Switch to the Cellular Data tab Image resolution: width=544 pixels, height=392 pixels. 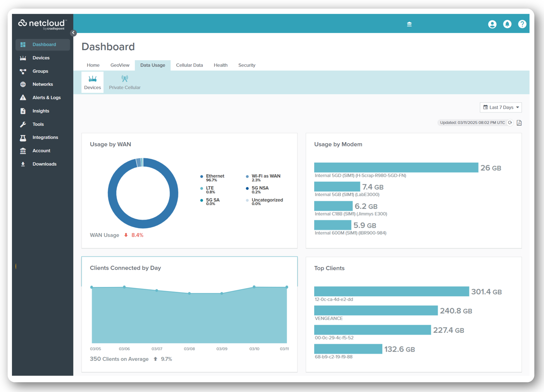click(189, 65)
